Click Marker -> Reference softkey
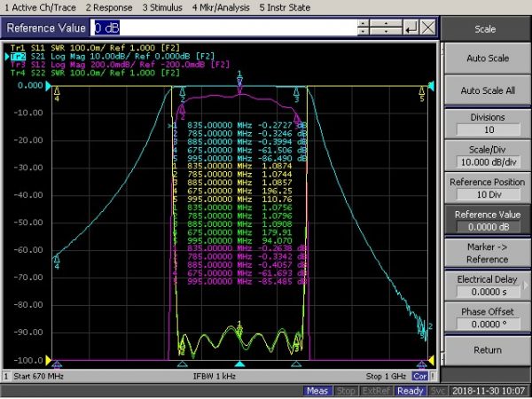This screenshot has width=532, height=399. (x=488, y=253)
